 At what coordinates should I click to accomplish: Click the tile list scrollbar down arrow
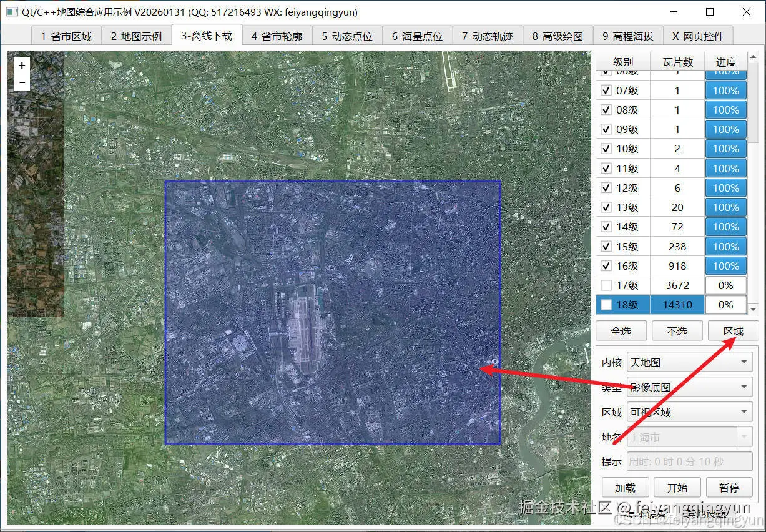click(x=753, y=309)
